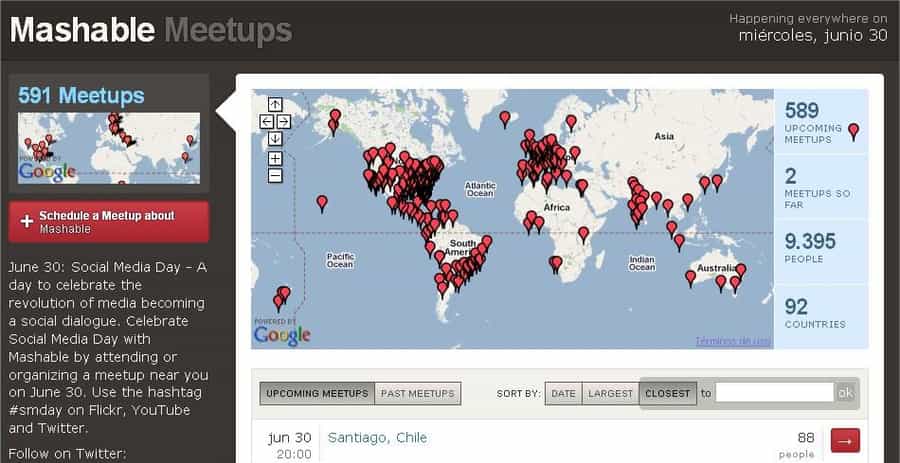This screenshot has height=463, width=900.
Task: Click the small world map thumbnail
Action: point(109,148)
